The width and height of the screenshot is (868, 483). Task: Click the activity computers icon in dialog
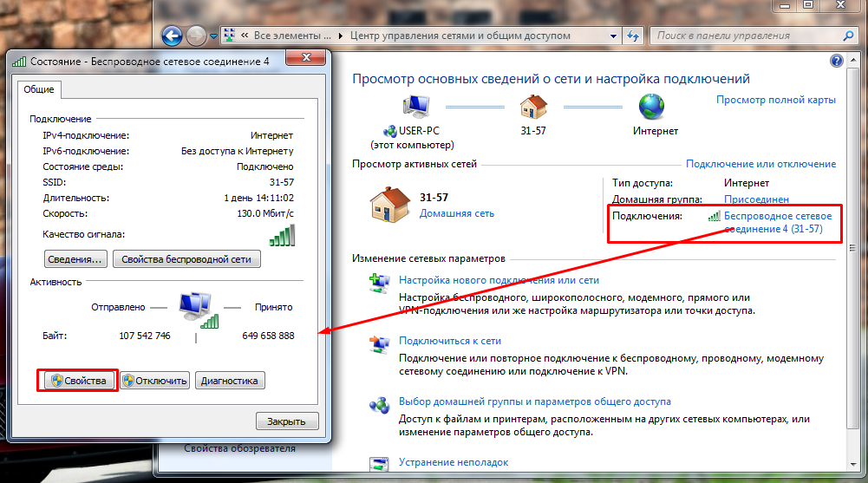[199, 311]
